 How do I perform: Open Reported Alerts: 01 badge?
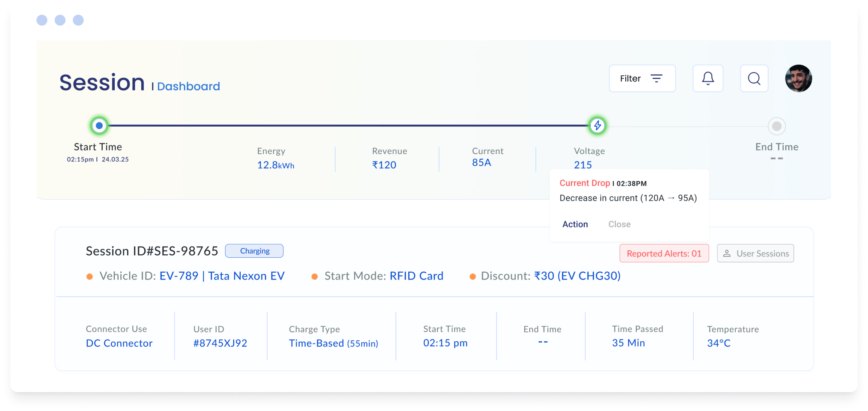pos(664,253)
